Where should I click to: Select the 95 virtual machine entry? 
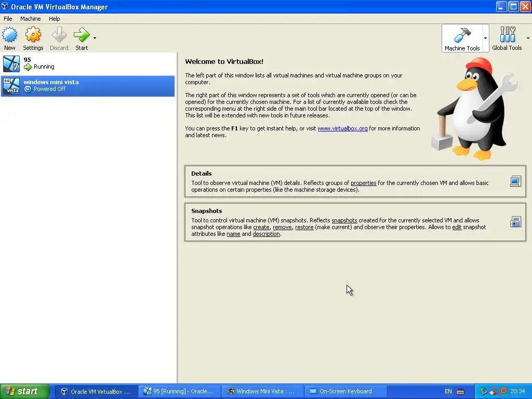pyautogui.click(x=88, y=63)
